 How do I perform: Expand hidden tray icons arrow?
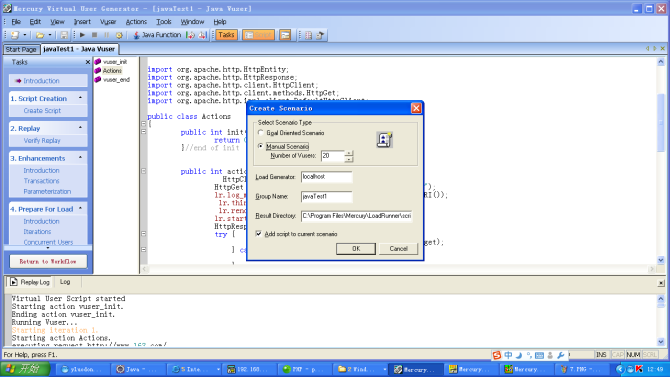620,369
